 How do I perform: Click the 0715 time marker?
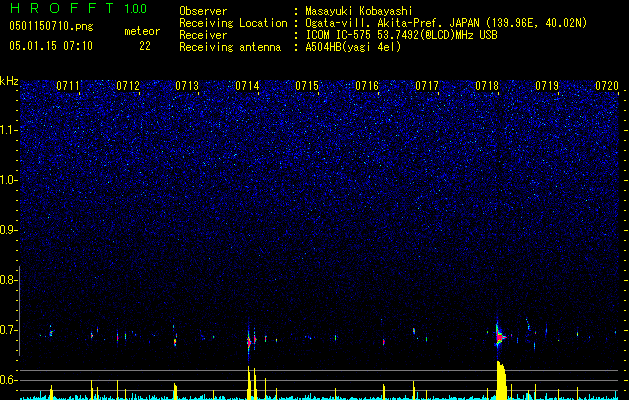(307, 86)
